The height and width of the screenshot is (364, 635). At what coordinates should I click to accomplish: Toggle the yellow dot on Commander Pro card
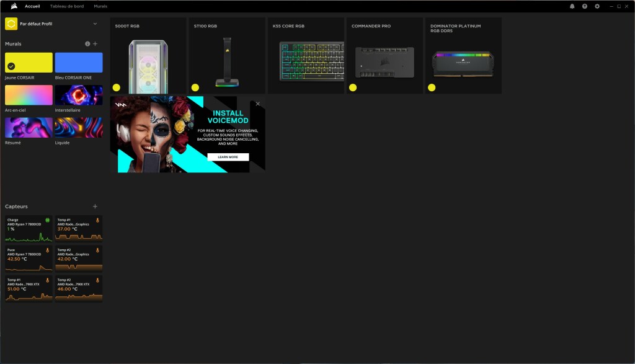[x=353, y=87]
